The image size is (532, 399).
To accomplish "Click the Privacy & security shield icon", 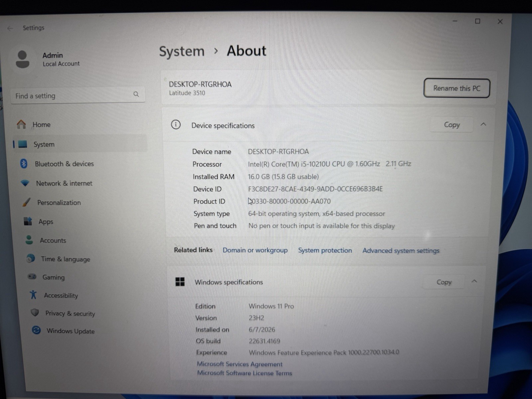I will (35, 313).
